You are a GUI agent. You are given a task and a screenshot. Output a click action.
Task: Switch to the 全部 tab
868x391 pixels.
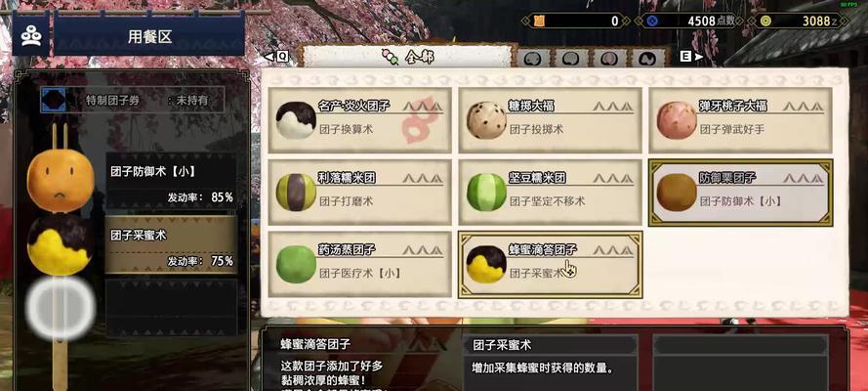(408, 57)
